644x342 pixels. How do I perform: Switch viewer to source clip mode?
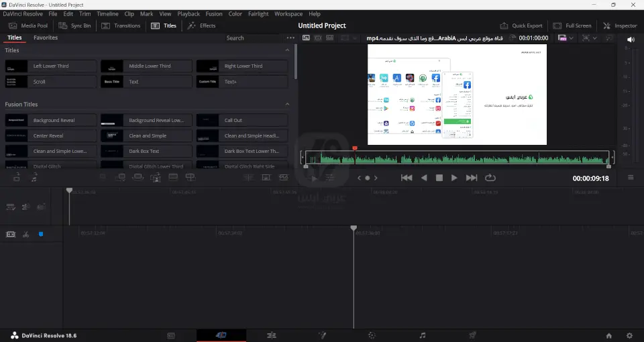[306, 38]
